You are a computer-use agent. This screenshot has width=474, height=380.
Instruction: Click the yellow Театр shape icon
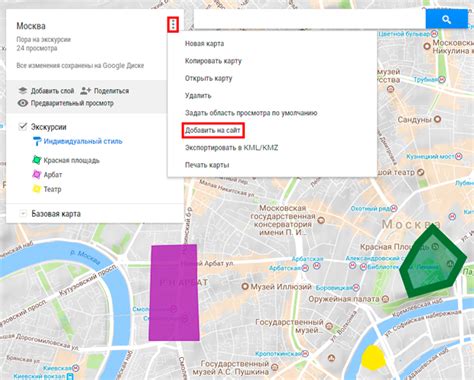[x=37, y=189]
